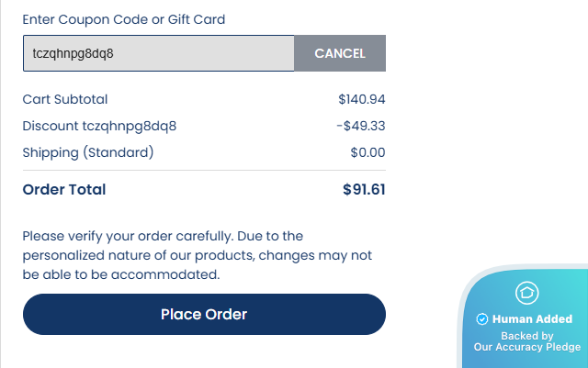588x368 pixels.
Task: Click the Shipping (Standard) label
Action: (88, 152)
